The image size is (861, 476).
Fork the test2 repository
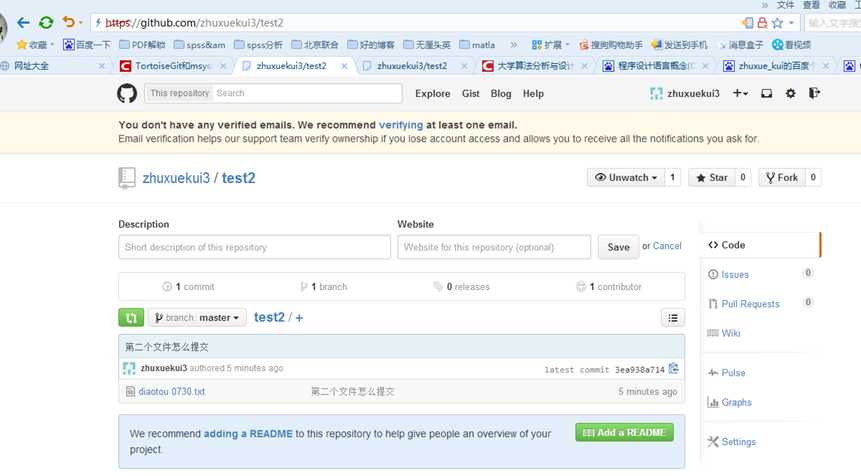[x=782, y=177]
